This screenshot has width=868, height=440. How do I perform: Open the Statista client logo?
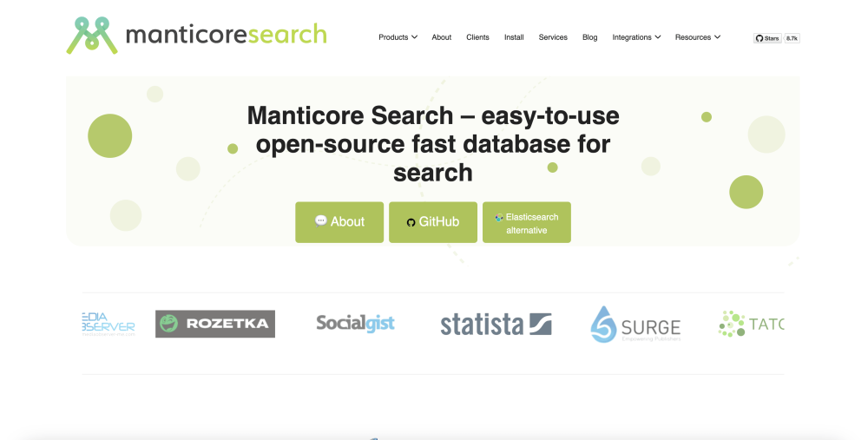(x=496, y=325)
